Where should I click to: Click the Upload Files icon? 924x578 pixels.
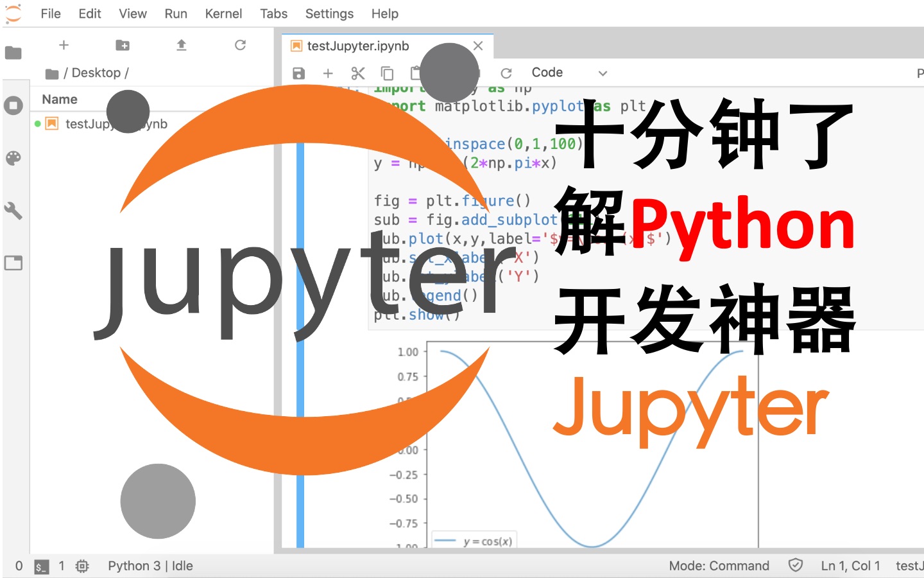click(182, 45)
